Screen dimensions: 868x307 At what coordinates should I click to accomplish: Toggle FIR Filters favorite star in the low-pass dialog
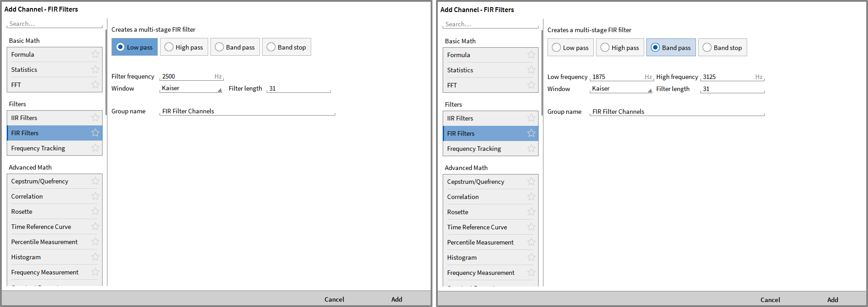click(x=95, y=133)
